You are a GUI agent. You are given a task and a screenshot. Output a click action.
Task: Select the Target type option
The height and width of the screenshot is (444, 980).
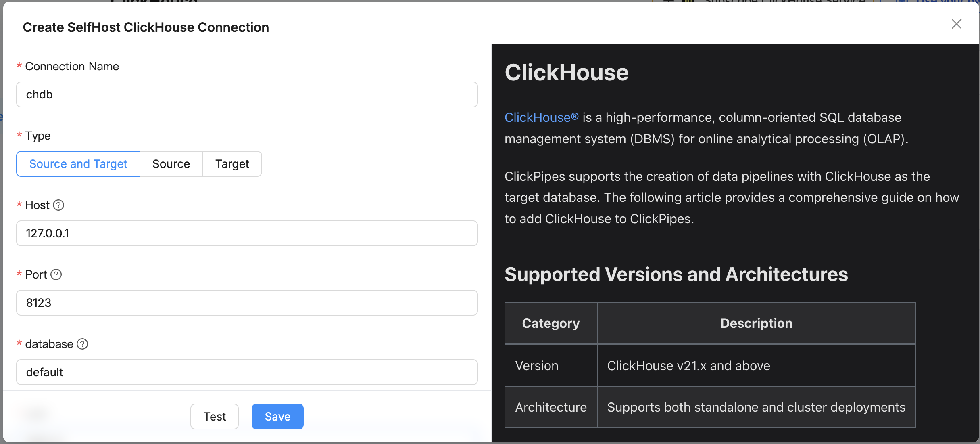point(232,164)
